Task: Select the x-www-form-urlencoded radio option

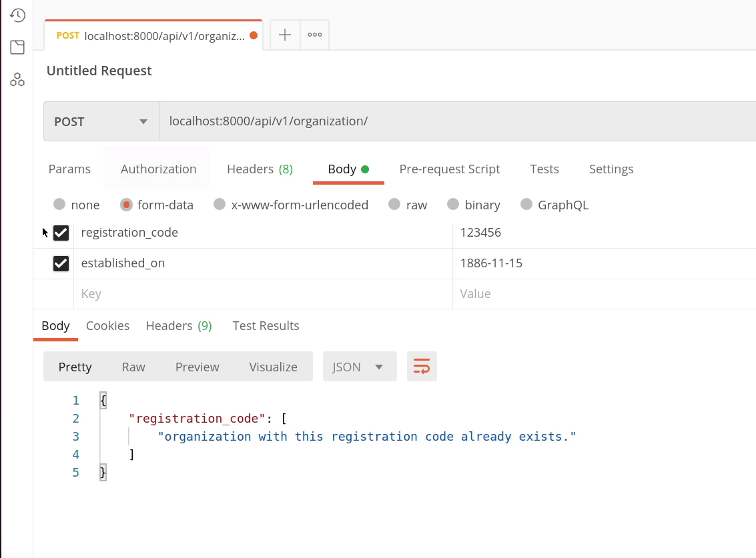Action: (220, 205)
